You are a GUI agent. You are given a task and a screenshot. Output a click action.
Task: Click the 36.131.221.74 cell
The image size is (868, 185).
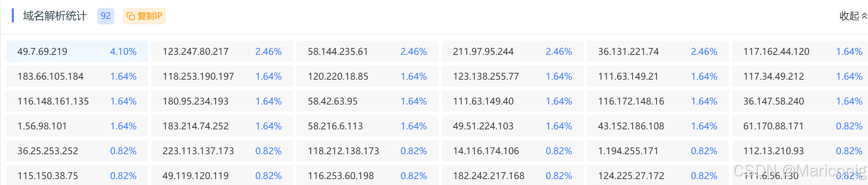pos(658,51)
